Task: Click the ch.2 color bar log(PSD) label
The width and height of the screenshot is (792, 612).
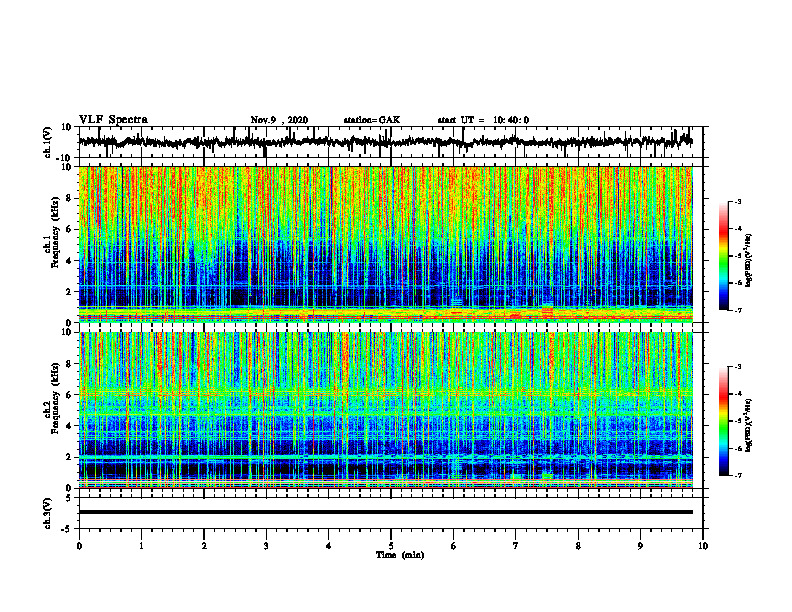Action: tap(749, 425)
